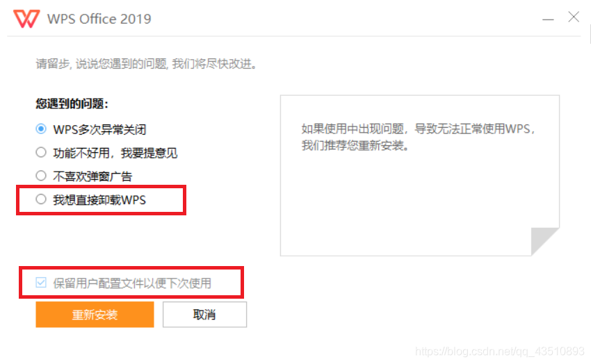Close the WPS Office 2019 dialog
Screen dimensions: 591x364
pos(573,17)
